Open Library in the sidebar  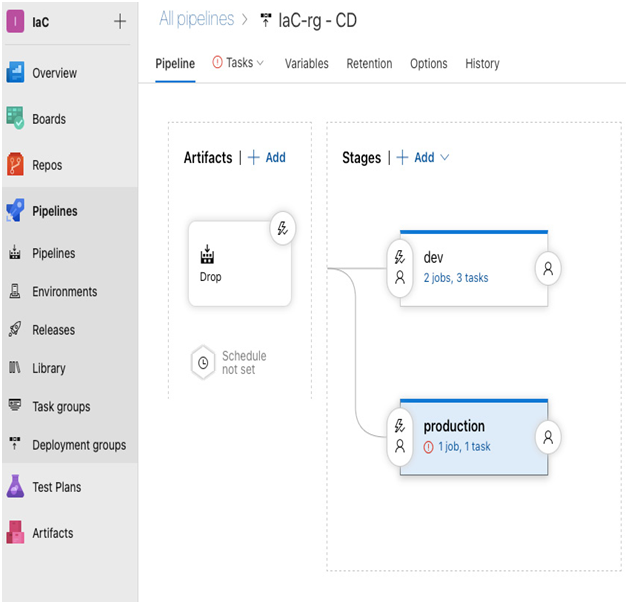point(48,368)
